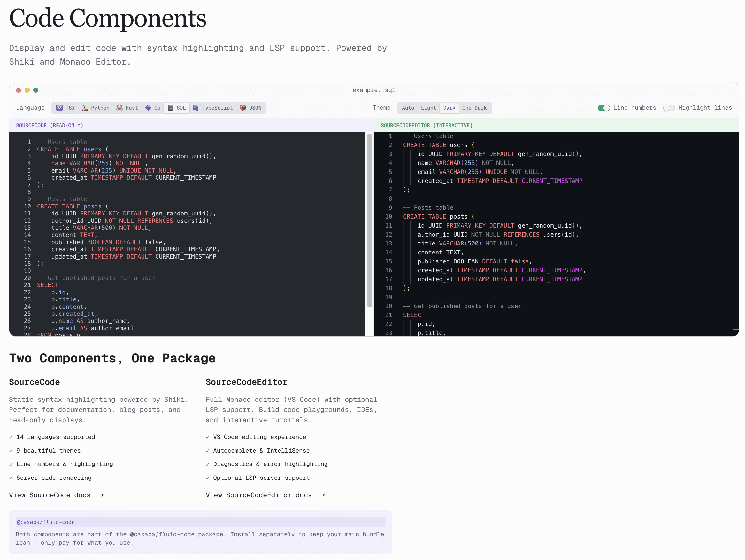The image size is (745, 560).
Task: Enable the Highlight lines toggle
Action: (x=669, y=108)
